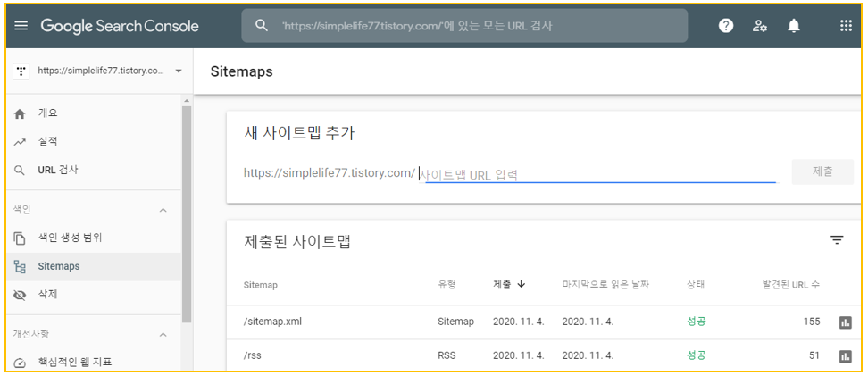This screenshot has width=868, height=376.
Task: Click the RSS type cell
Action: pos(447,355)
